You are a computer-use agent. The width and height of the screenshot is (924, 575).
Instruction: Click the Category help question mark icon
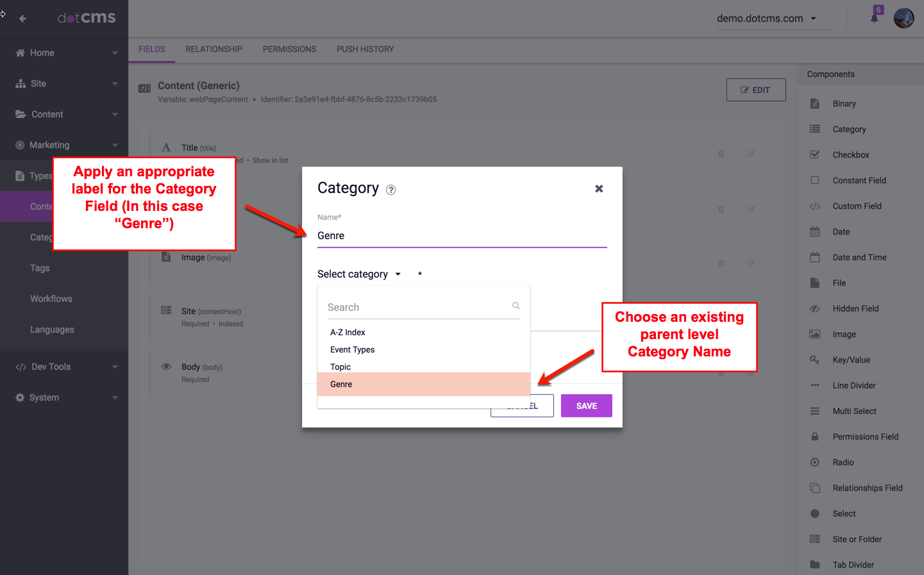pos(391,190)
